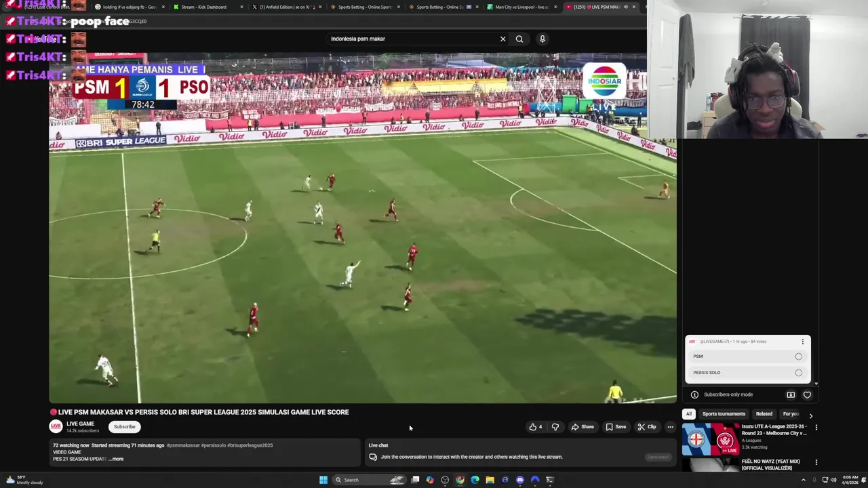Open notifications bell in system tray
The height and width of the screenshot is (488, 868).
(x=864, y=480)
